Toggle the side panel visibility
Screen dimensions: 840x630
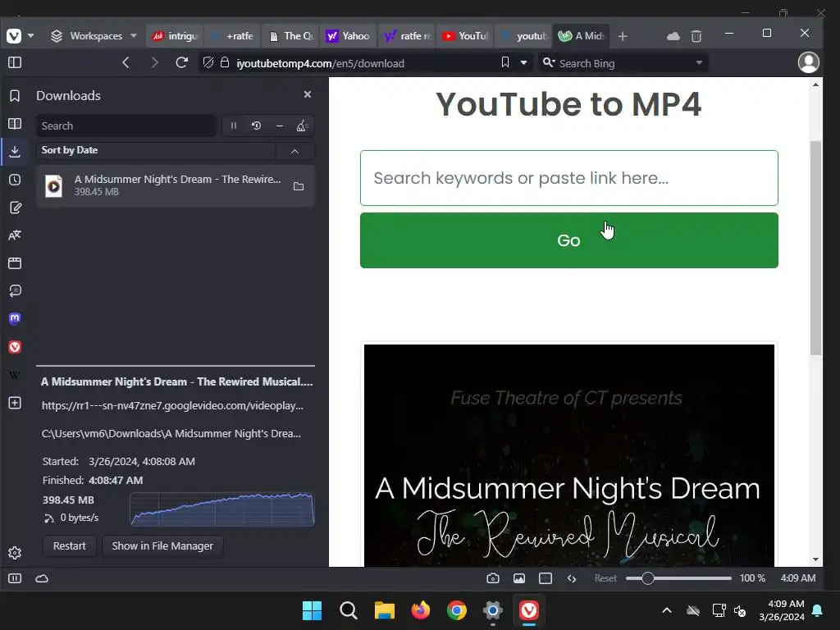[x=15, y=62]
